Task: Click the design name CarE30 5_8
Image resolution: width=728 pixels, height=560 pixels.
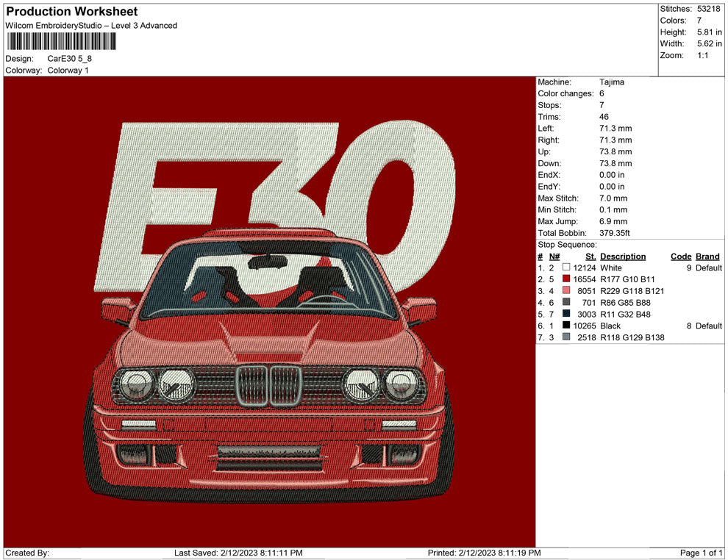Action: click(70, 59)
